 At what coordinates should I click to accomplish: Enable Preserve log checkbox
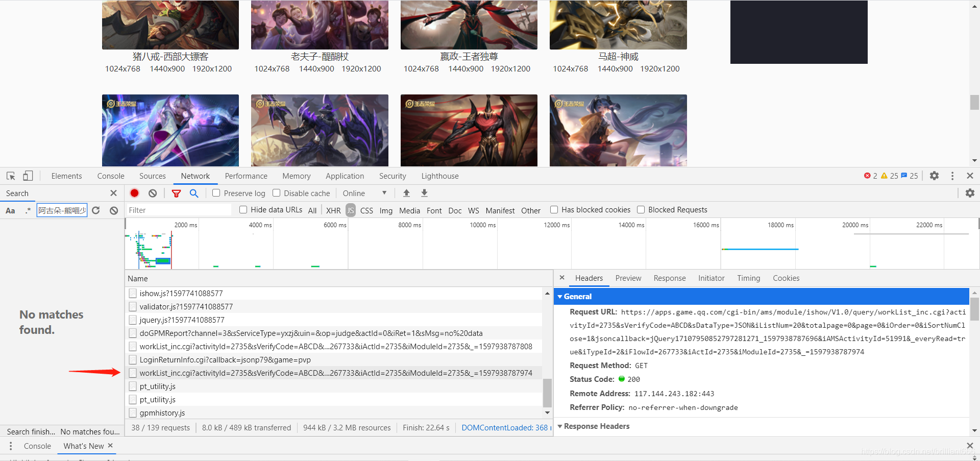[x=216, y=193]
